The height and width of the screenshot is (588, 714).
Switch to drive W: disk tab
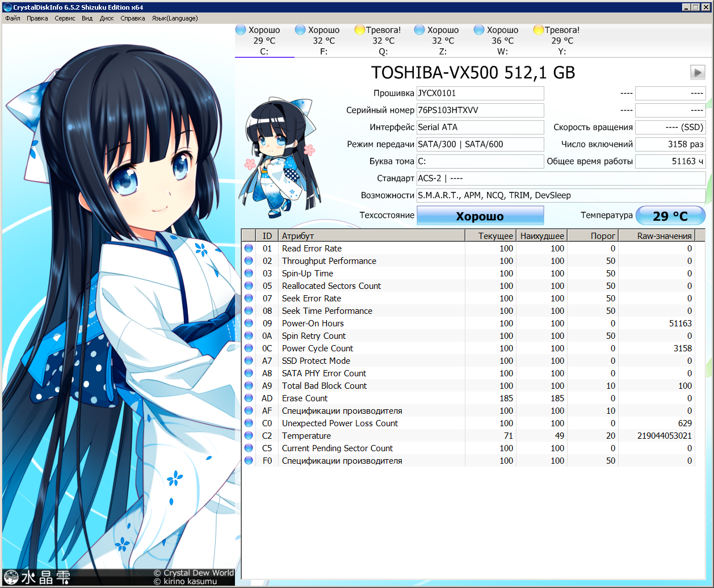(x=503, y=40)
